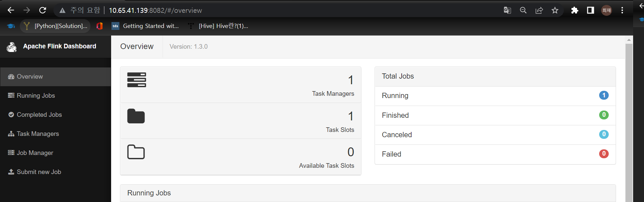
Task: Select Overview in sidebar
Action: [55, 77]
